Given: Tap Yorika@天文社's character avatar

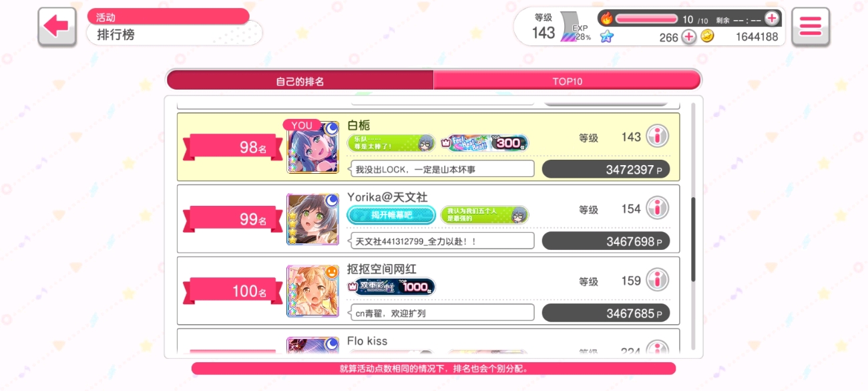Looking at the screenshot, I should click(x=313, y=219).
